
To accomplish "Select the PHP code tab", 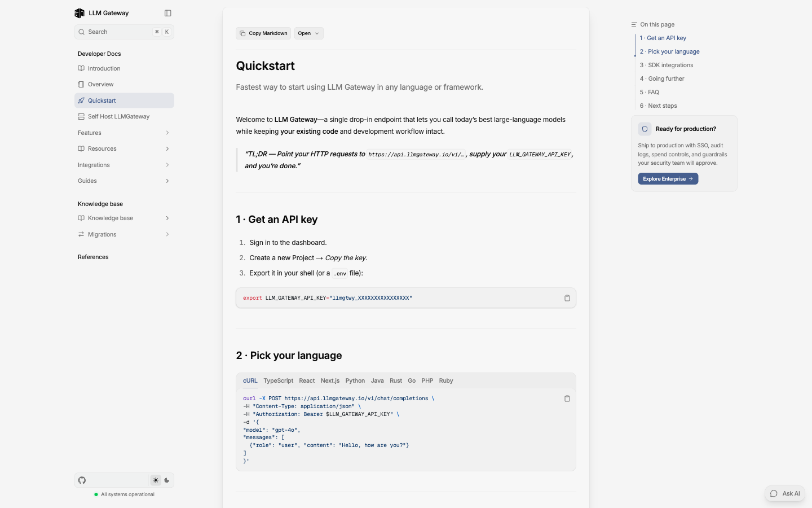I will [x=427, y=381].
